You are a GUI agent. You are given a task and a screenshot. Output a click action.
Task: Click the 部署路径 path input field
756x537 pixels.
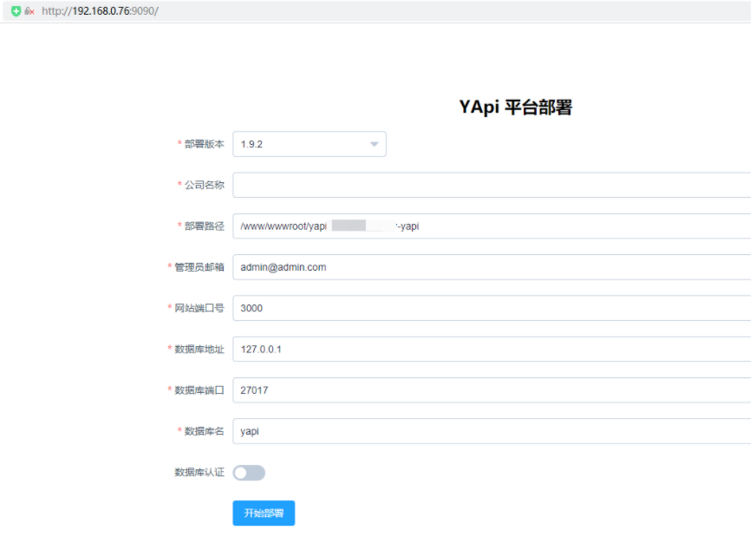(492, 226)
